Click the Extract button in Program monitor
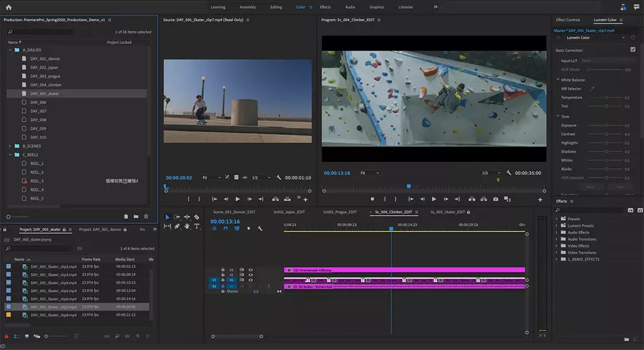Screen dimensions: 644x350 tap(484, 199)
